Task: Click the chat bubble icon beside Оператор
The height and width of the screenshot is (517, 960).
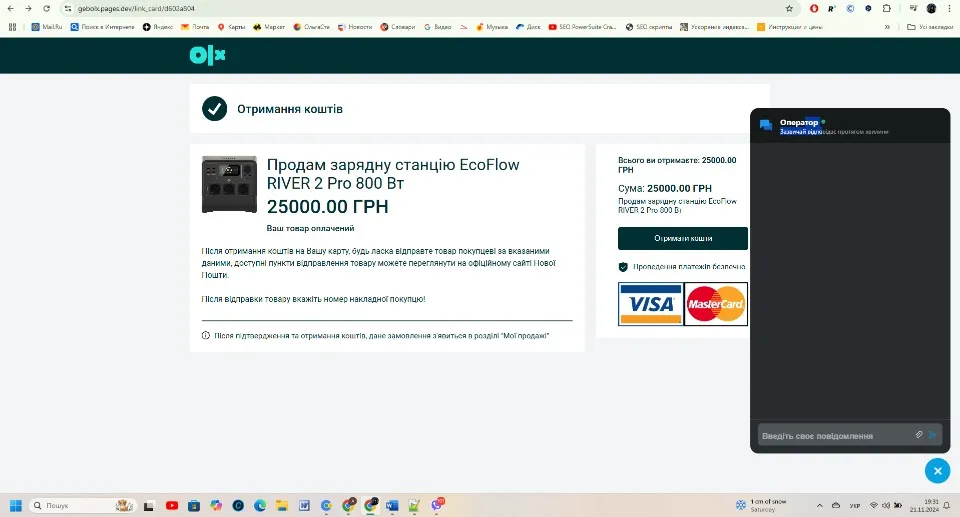Action: coord(765,125)
